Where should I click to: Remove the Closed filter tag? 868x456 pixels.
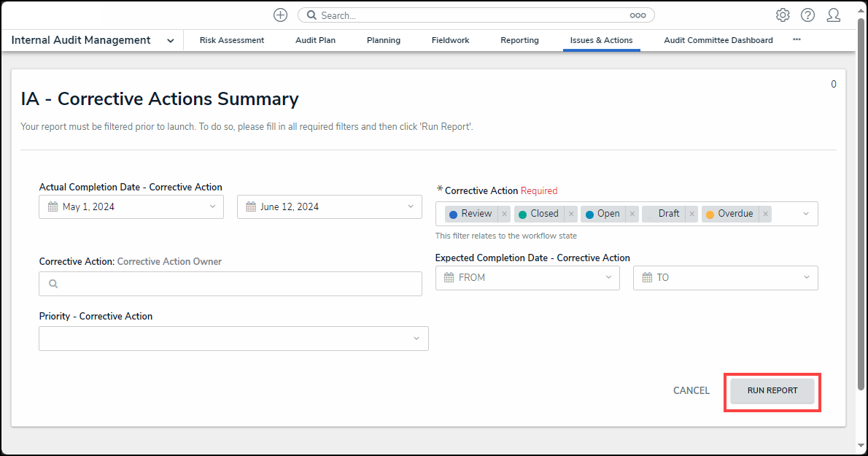tap(571, 215)
